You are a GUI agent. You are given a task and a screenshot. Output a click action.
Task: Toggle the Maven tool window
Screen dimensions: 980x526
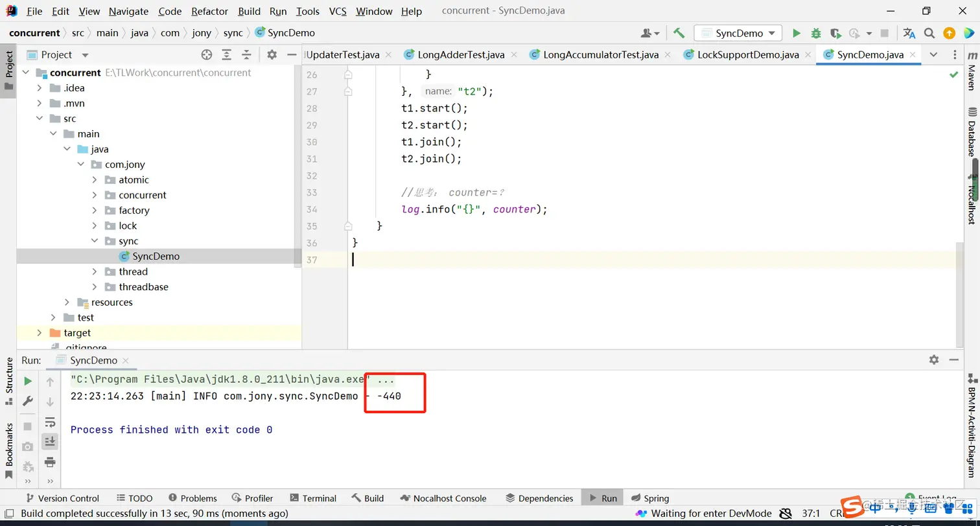coord(972,71)
